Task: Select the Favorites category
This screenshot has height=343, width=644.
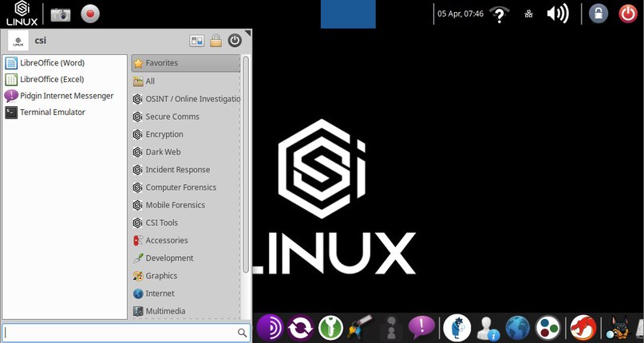Action: tap(186, 63)
